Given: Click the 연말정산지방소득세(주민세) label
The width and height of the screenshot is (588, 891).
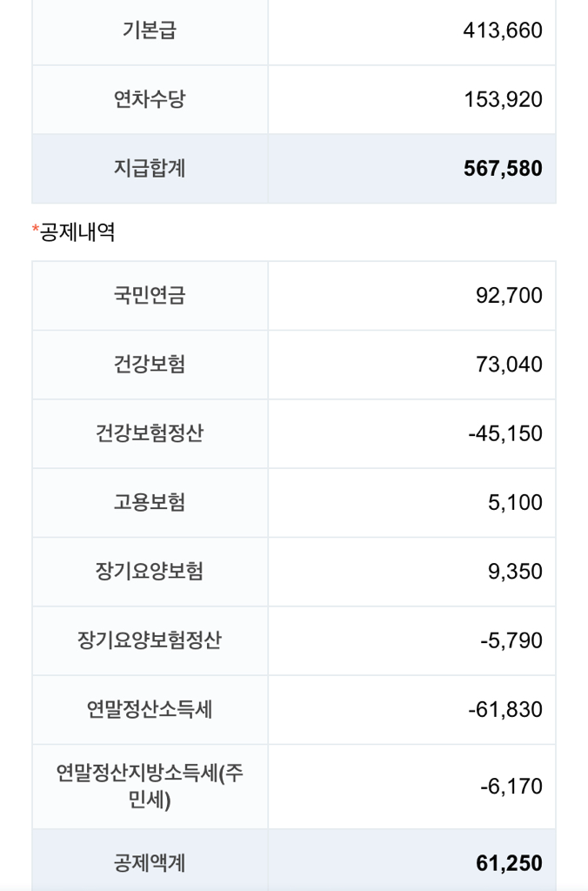Looking at the screenshot, I should (x=150, y=786).
